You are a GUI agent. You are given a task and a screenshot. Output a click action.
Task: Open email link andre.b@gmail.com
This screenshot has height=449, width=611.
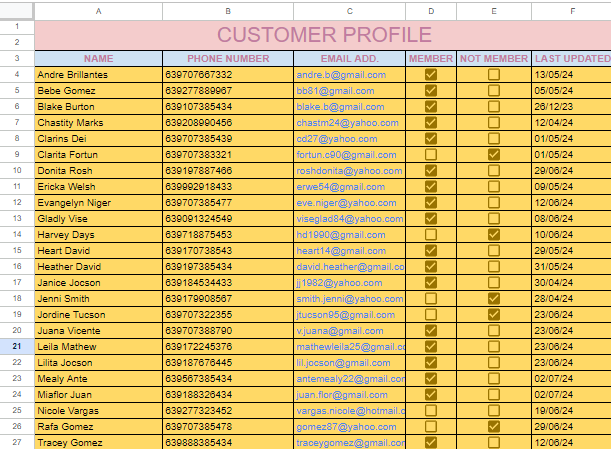[x=341, y=75]
